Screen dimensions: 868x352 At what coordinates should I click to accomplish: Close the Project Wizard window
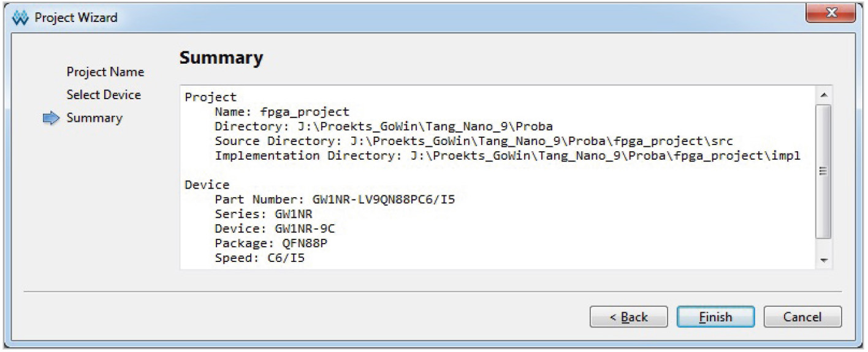click(830, 13)
